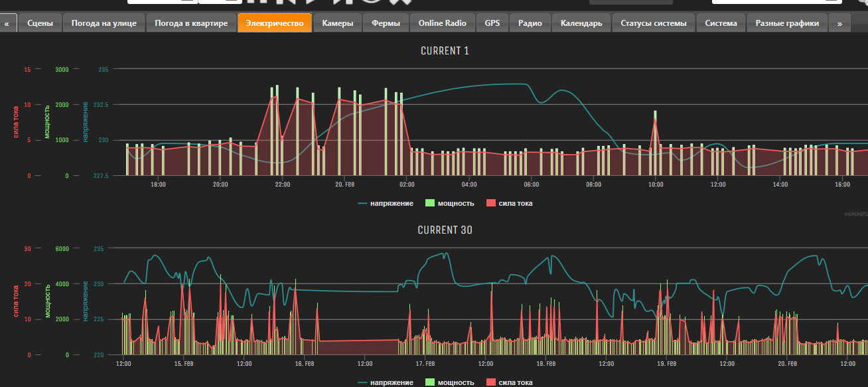Open the Календарь tab
The height and width of the screenshot is (387, 868).
pos(581,23)
